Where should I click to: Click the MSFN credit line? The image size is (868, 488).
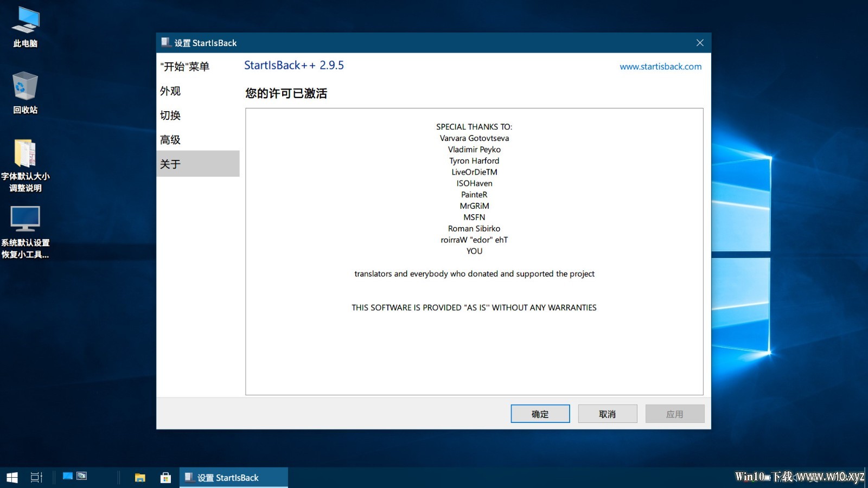click(x=474, y=217)
